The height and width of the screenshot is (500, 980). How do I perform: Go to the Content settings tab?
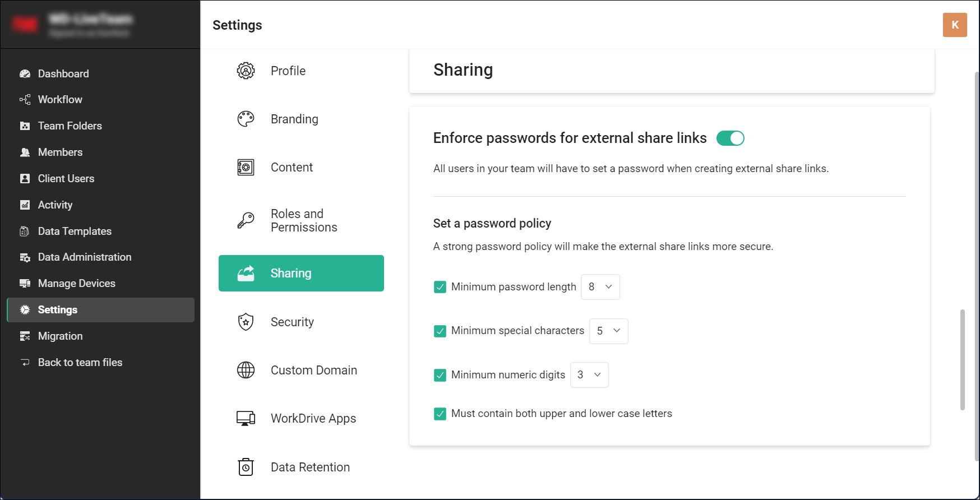pyautogui.click(x=292, y=167)
